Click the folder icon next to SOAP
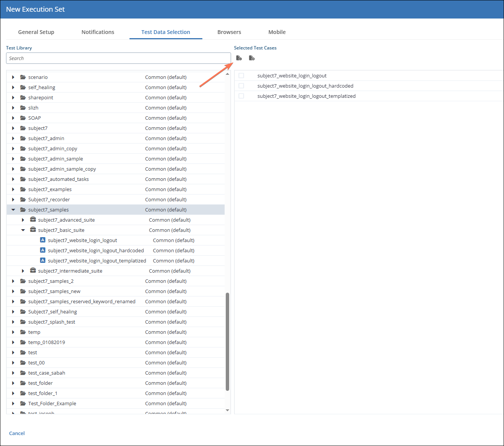The width and height of the screenshot is (504, 446). point(23,118)
